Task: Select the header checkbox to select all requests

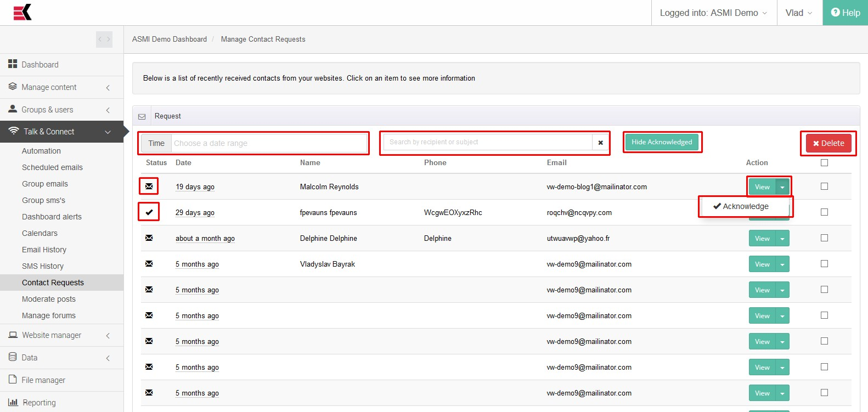Action: (x=824, y=162)
